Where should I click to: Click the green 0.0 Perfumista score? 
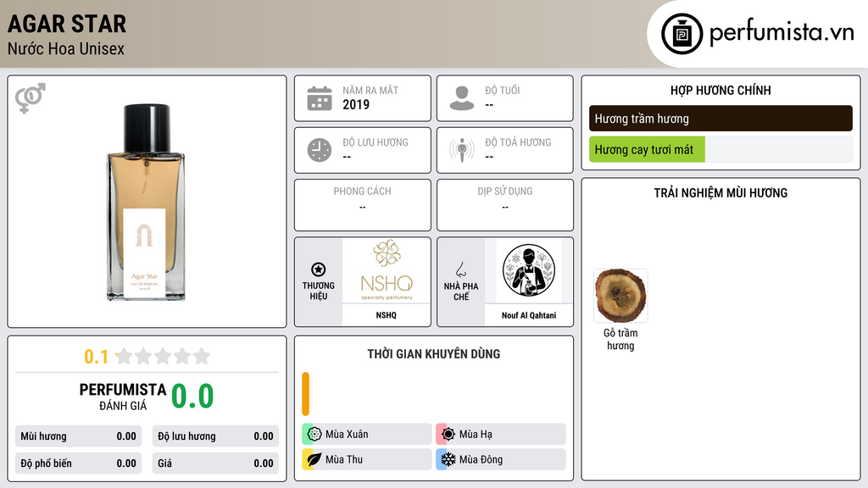point(192,396)
